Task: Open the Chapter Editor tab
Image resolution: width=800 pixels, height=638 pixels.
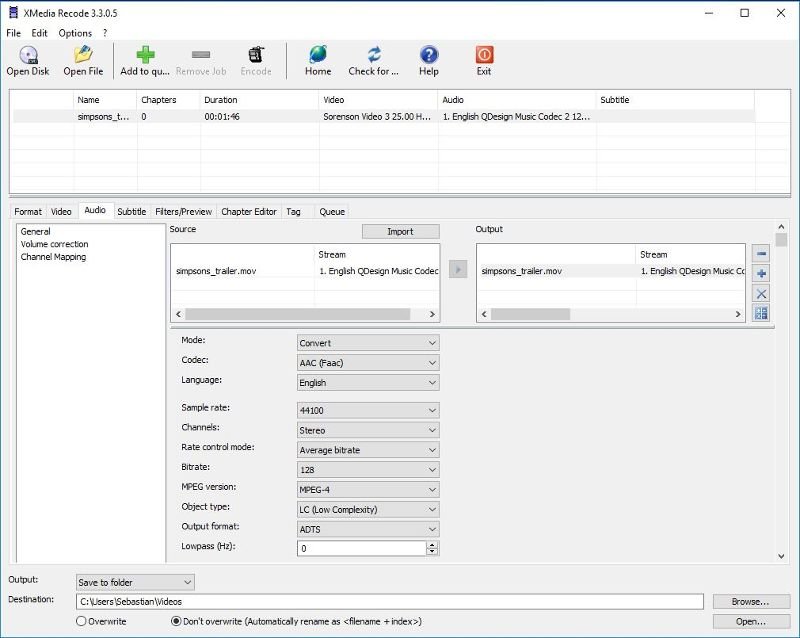Action: pos(249,211)
